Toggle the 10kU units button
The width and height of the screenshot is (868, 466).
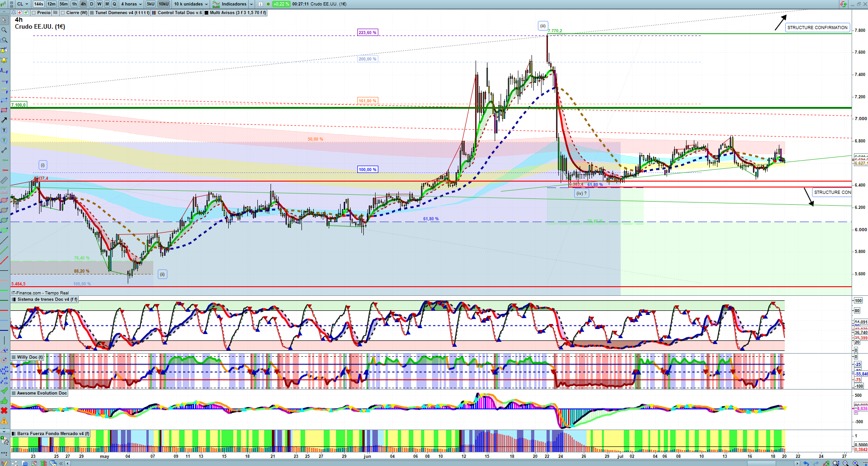tap(163, 4)
